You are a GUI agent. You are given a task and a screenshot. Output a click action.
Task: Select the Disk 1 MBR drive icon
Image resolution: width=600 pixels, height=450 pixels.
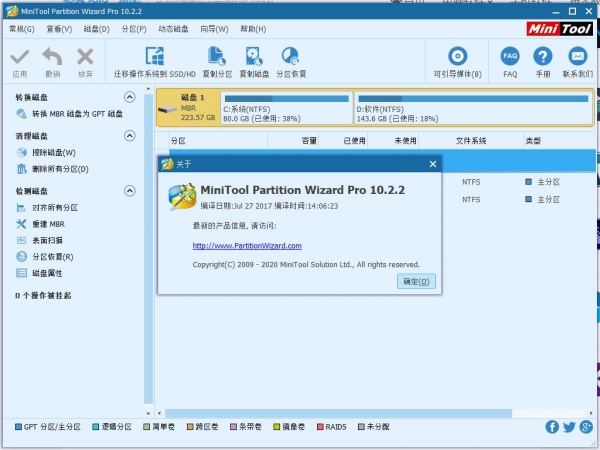click(x=168, y=109)
